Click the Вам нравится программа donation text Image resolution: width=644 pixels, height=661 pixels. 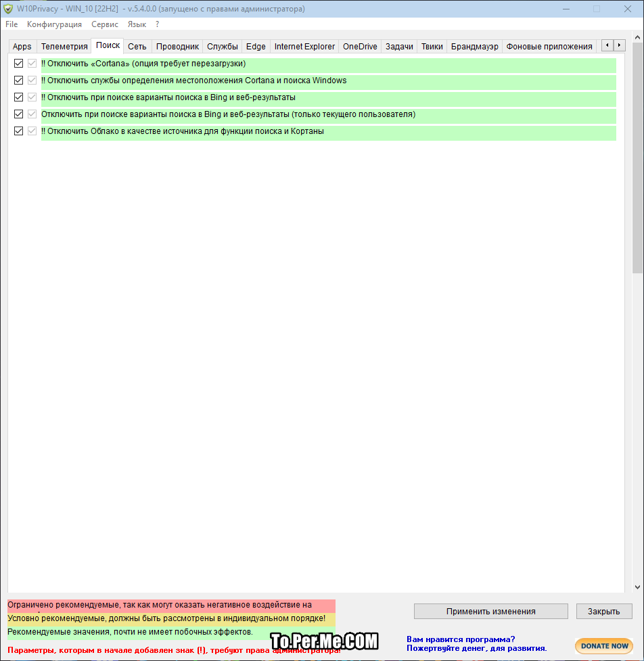(476, 643)
